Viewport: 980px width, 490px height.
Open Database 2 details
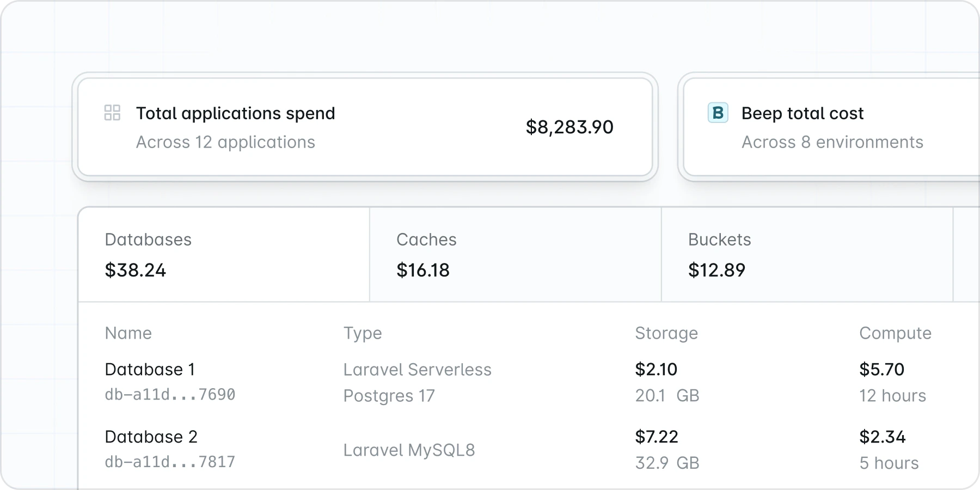pos(150,437)
